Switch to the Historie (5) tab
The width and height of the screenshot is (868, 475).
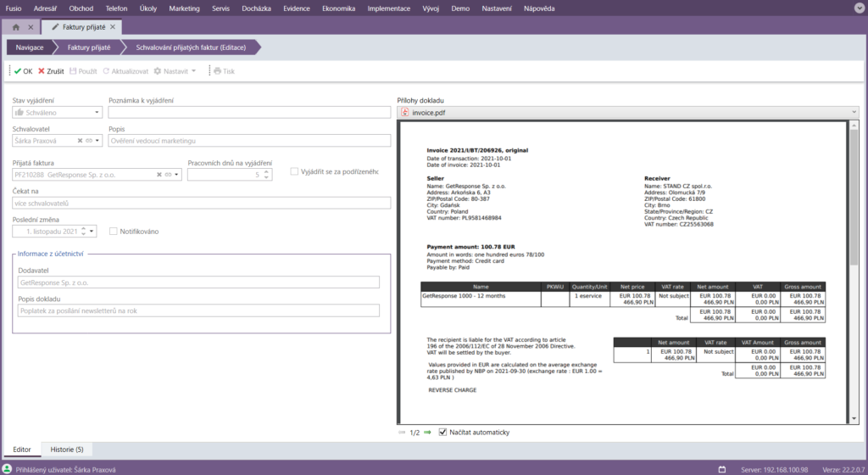coord(67,449)
